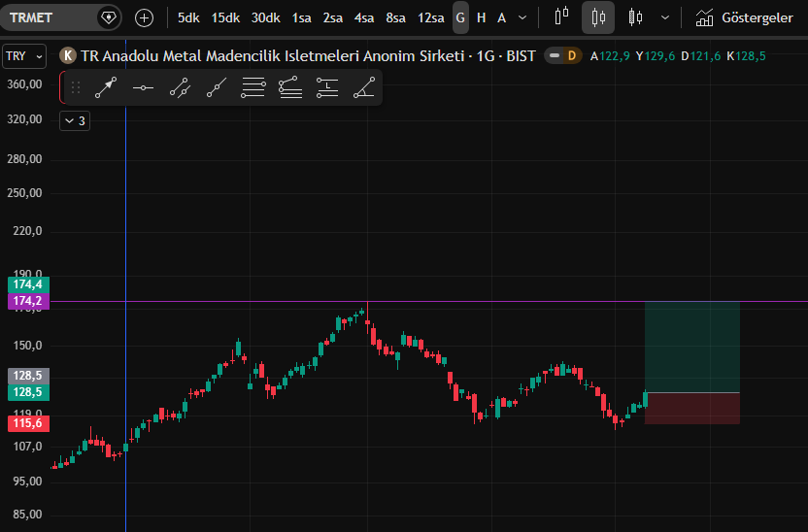Viewport: 808px width, 532px height.
Task: Switch to the 15dk interval
Action: pos(225,18)
